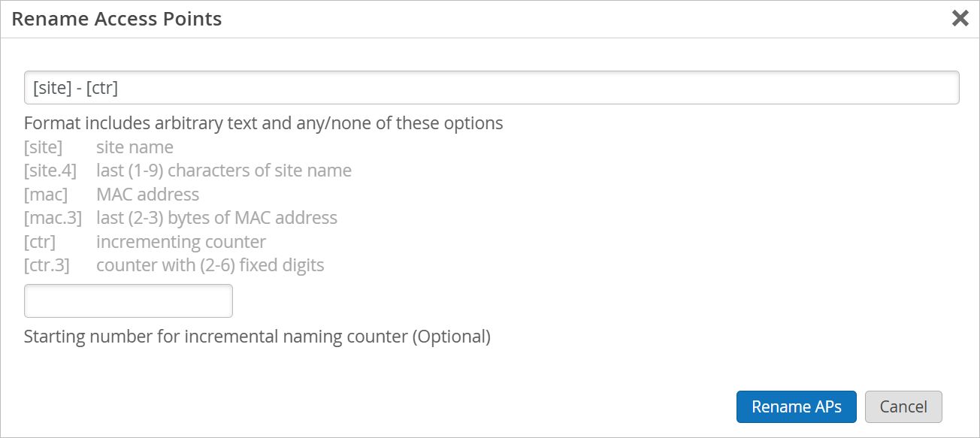
Task: Click the "Format includes arbitrary text" help line
Action: pos(263,122)
